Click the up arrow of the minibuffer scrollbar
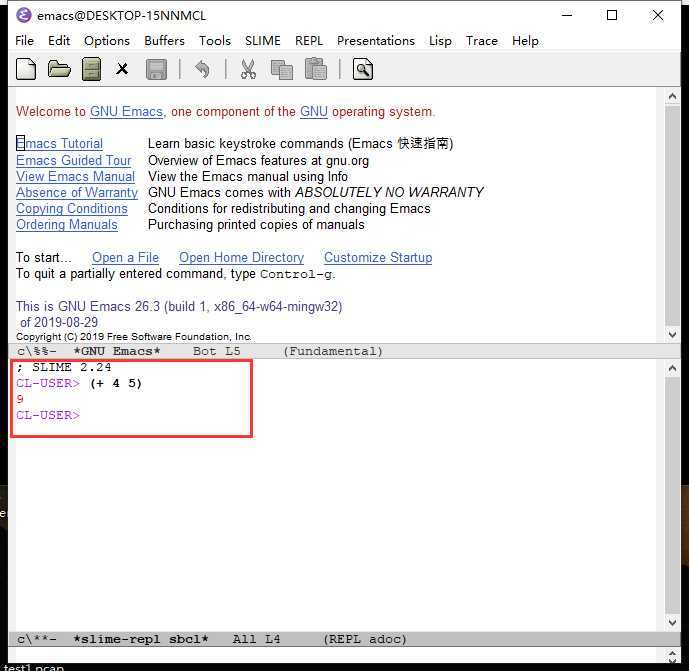Screen dimensions: 689x671 point(672,654)
